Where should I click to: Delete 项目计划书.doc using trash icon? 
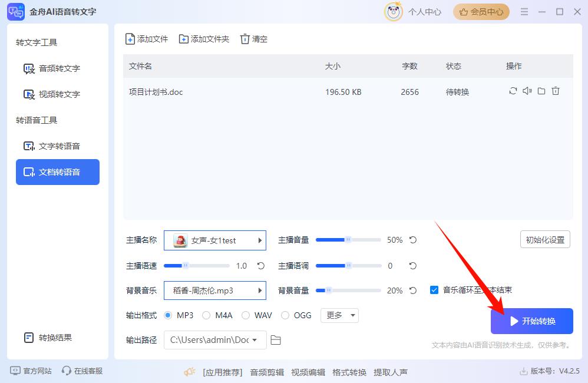[x=556, y=91]
